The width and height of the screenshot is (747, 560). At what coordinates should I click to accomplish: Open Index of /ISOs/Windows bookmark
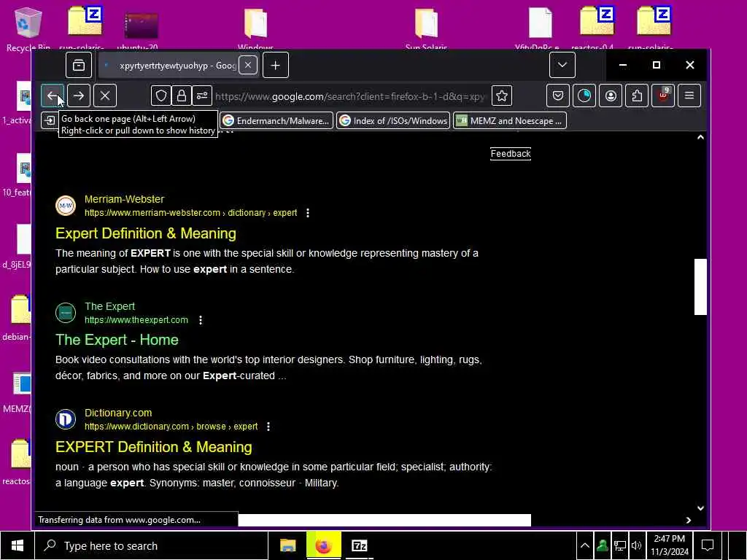point(393,121)
